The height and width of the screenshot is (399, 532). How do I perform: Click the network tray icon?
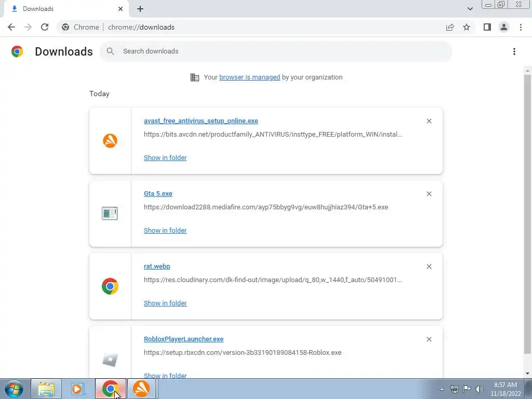click(454, 389)
